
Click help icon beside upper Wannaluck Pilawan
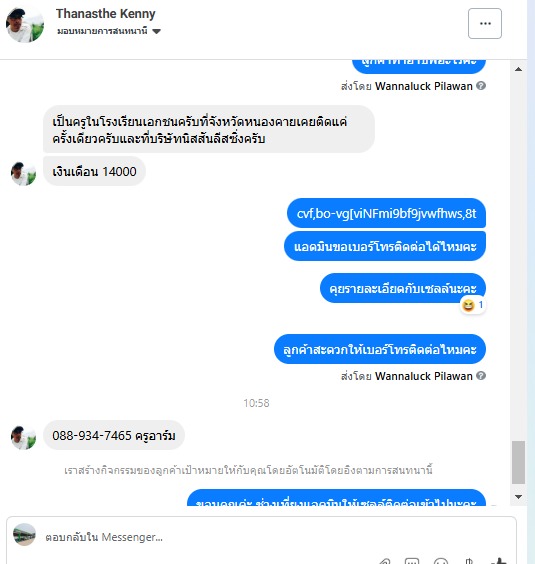point(481,86)
